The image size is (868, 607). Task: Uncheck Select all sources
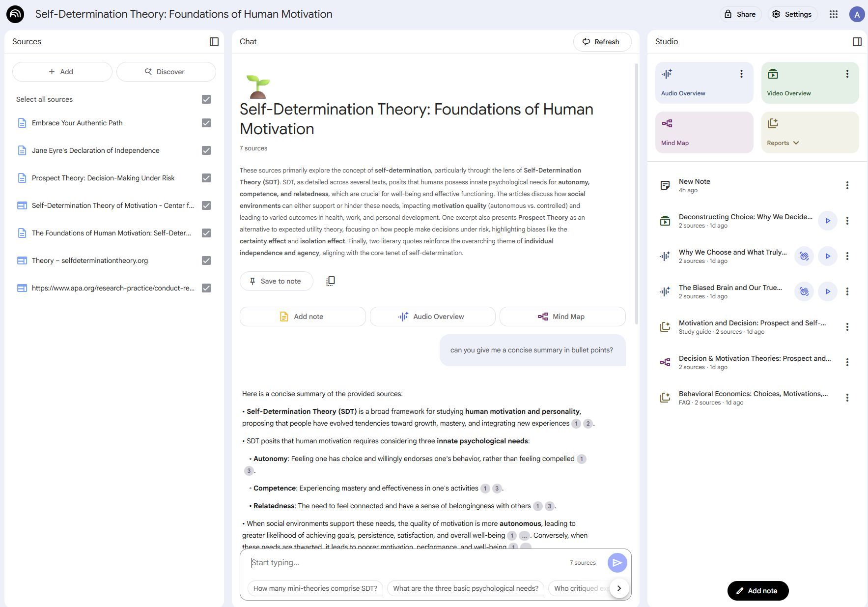(206, 99)
